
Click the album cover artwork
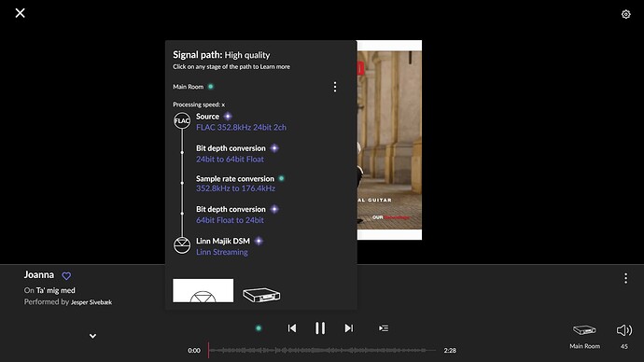click(x=389, y=140)
